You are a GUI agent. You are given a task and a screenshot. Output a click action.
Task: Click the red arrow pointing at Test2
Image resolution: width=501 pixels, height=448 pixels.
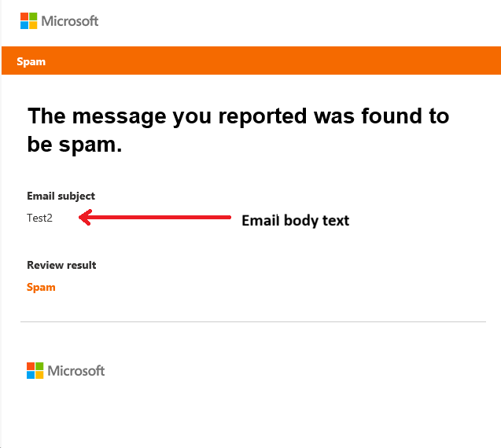[155, 218]
